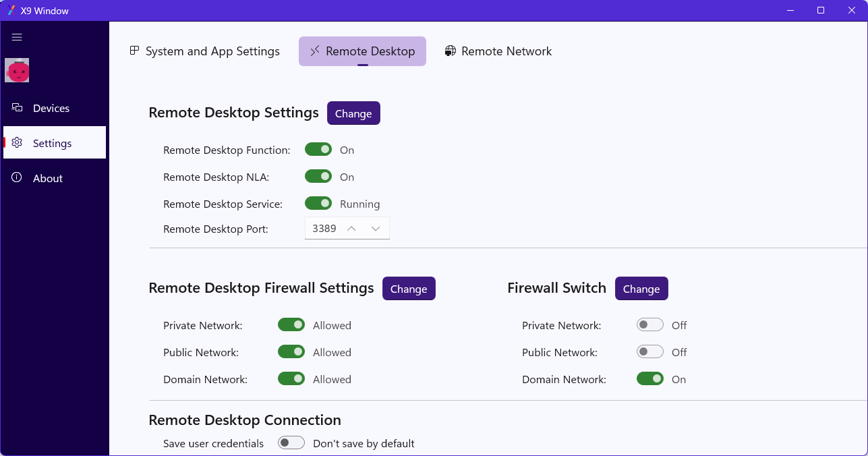Turn on Save user credentials toggle
This screenshot has width=868, height=456.
291,443
